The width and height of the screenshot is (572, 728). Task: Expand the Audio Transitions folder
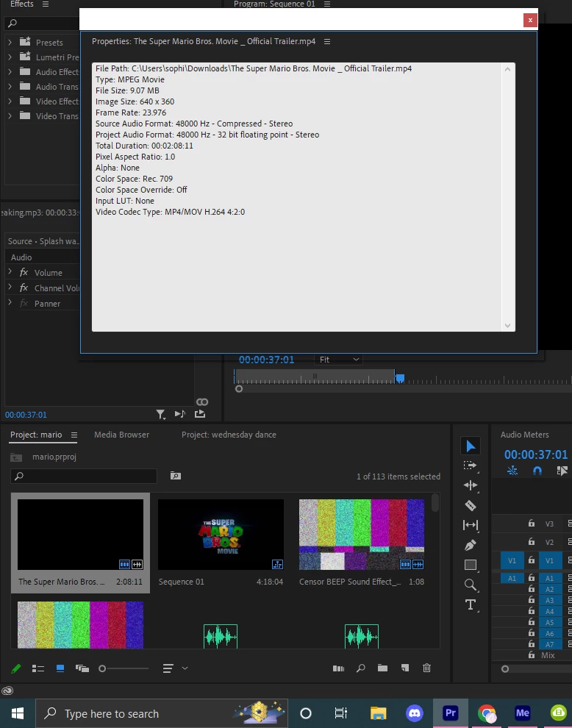10,86
